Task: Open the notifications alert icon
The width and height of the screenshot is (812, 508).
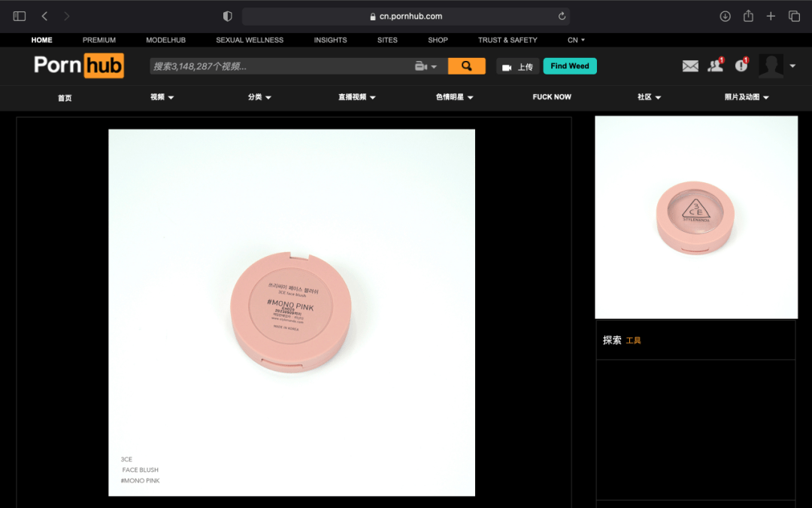Action: point(741,65)
